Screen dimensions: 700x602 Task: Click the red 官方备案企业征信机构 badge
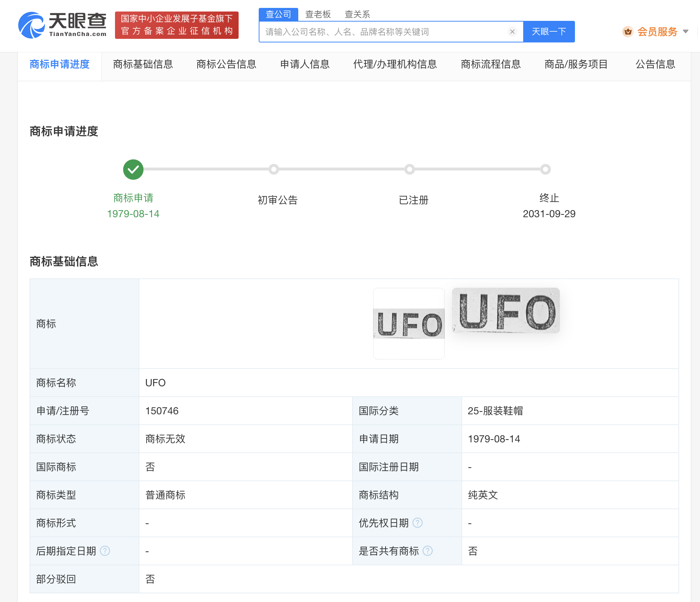pyautogui.click(x=176, y=25)
